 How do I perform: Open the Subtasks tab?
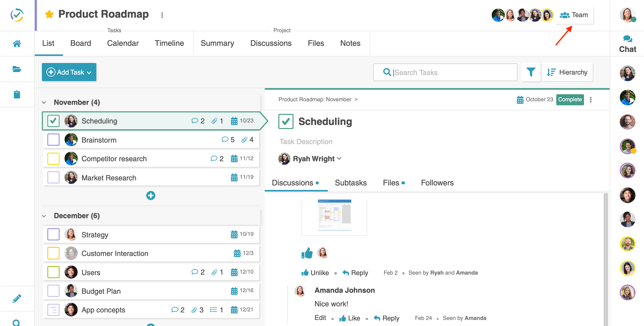[x=351, y=183]
